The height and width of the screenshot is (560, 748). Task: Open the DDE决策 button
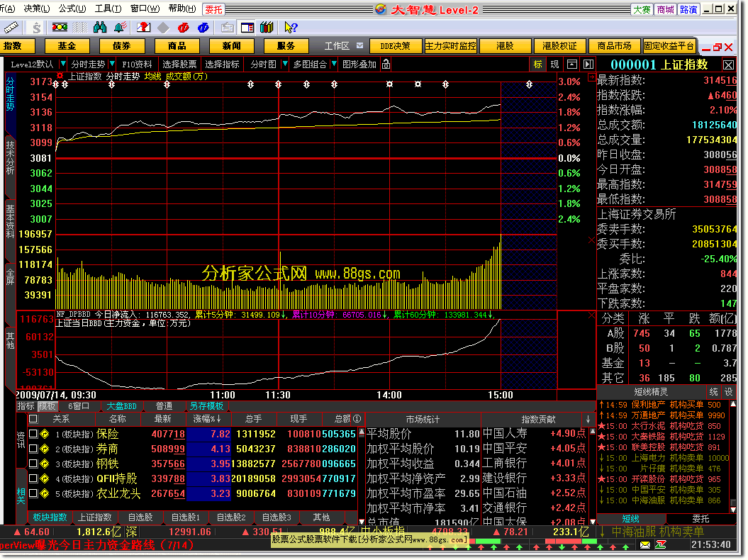pos(396,46)
